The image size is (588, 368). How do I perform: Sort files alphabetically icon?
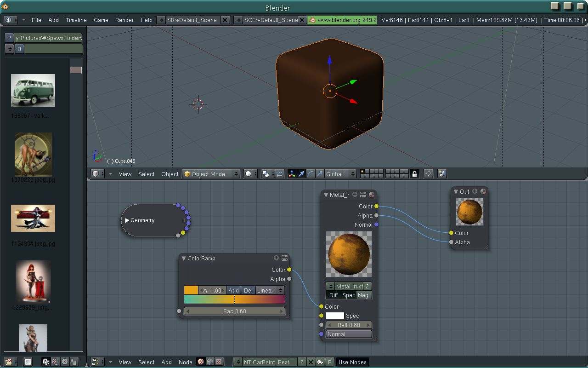(x=46, y=362)
